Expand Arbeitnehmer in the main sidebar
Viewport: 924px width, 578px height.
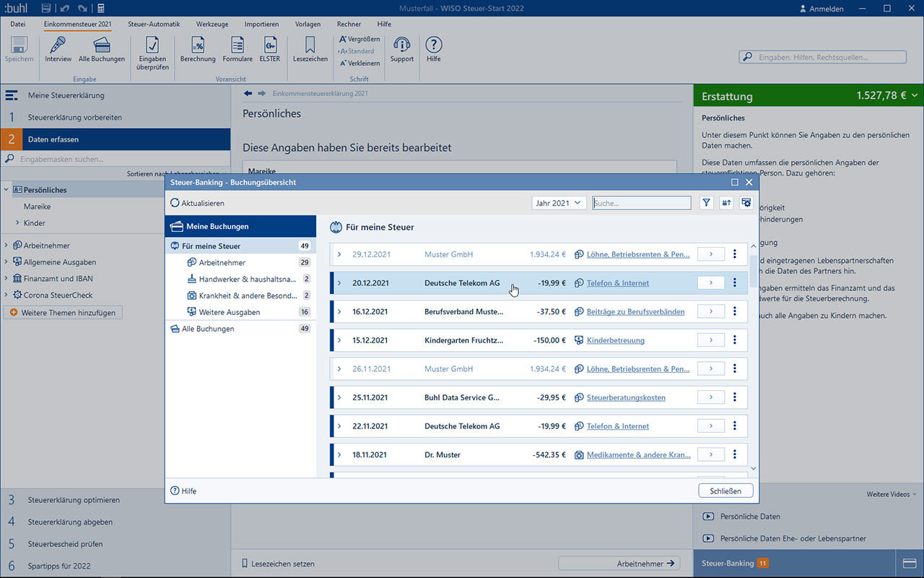[6, 246]
